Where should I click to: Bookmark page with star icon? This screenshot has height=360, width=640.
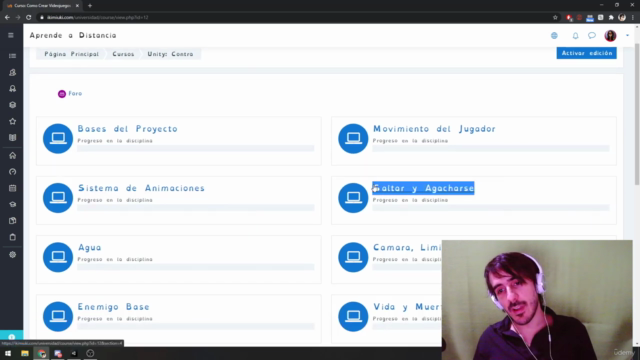pos(555,18)
